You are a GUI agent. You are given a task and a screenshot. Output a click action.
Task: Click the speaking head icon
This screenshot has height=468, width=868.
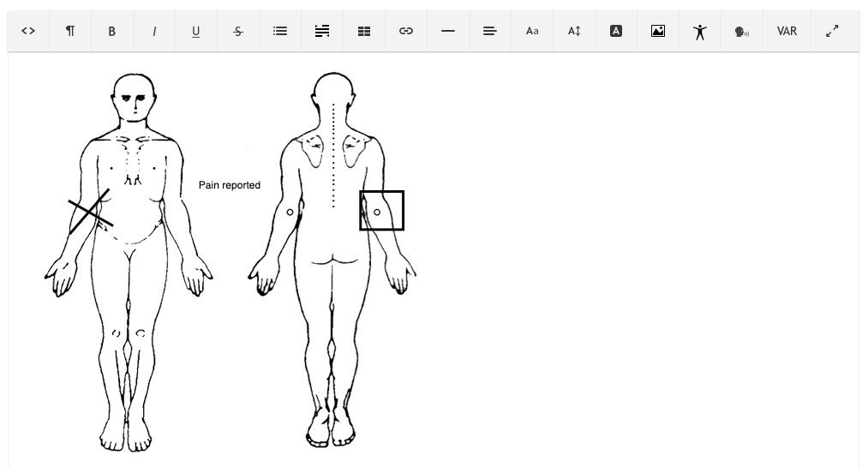[742, 31]
